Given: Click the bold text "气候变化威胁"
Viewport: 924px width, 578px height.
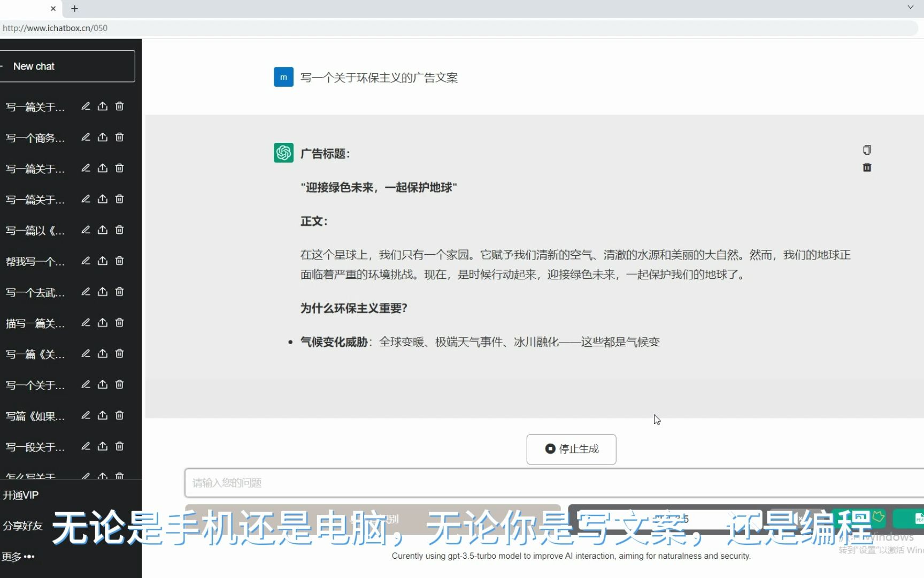Looking at the screenshot, I should 334,342.
